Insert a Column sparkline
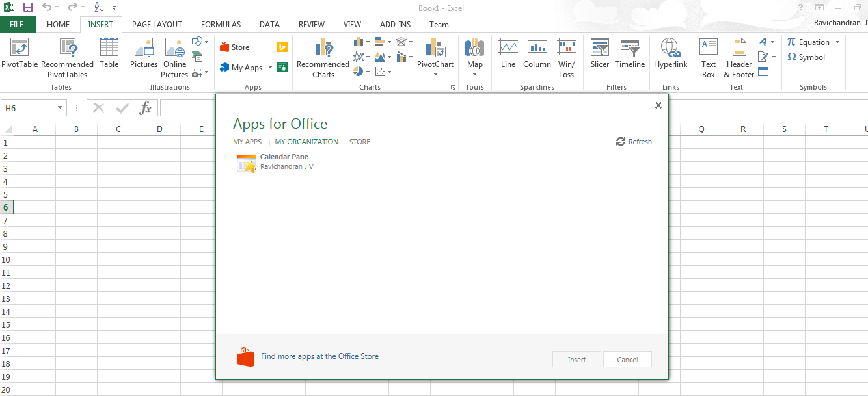868x396 pixels. 537,53
